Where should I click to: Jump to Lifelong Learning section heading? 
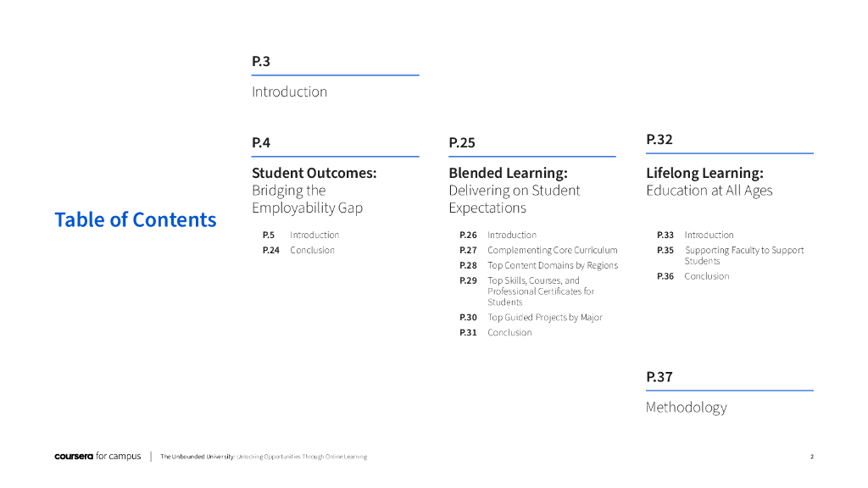[x=704, y=173]
